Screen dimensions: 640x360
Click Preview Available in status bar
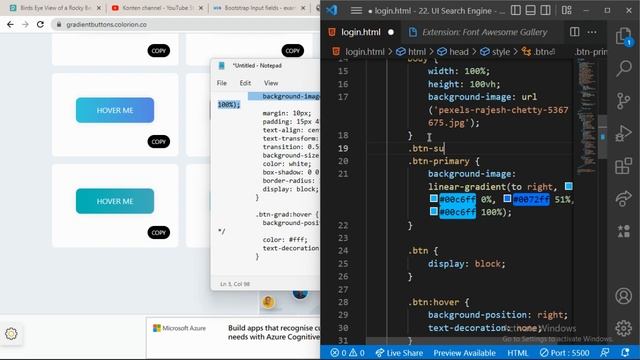[x=464, y=353]
